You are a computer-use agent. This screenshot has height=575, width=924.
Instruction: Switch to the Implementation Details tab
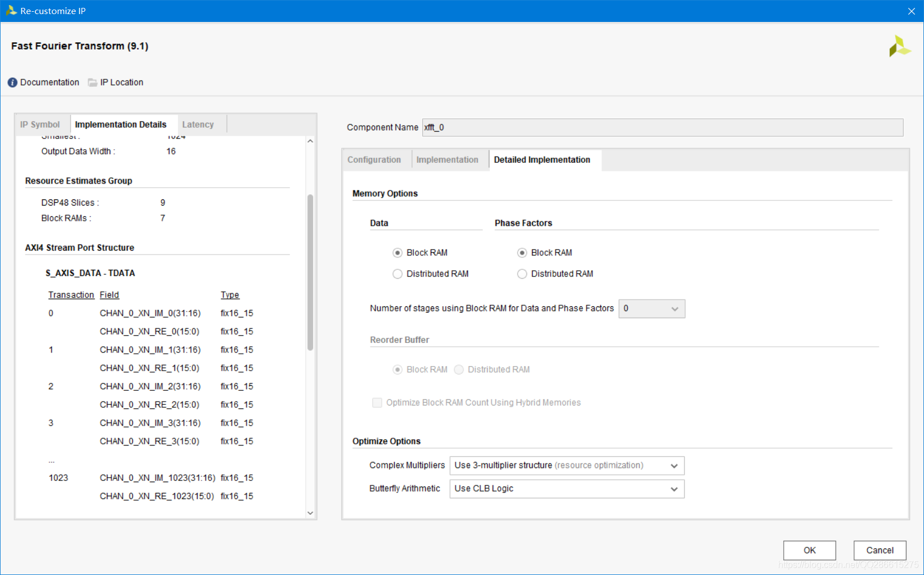[x=120, y=124]
